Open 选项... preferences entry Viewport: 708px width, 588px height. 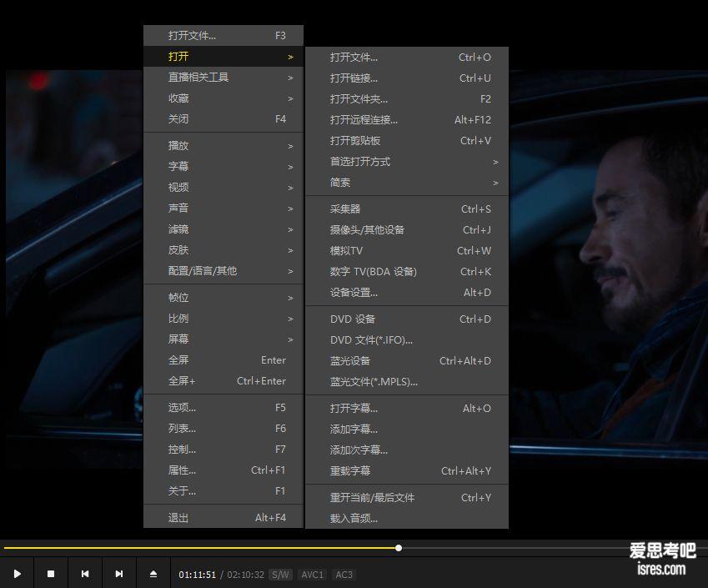click(223, 407)
